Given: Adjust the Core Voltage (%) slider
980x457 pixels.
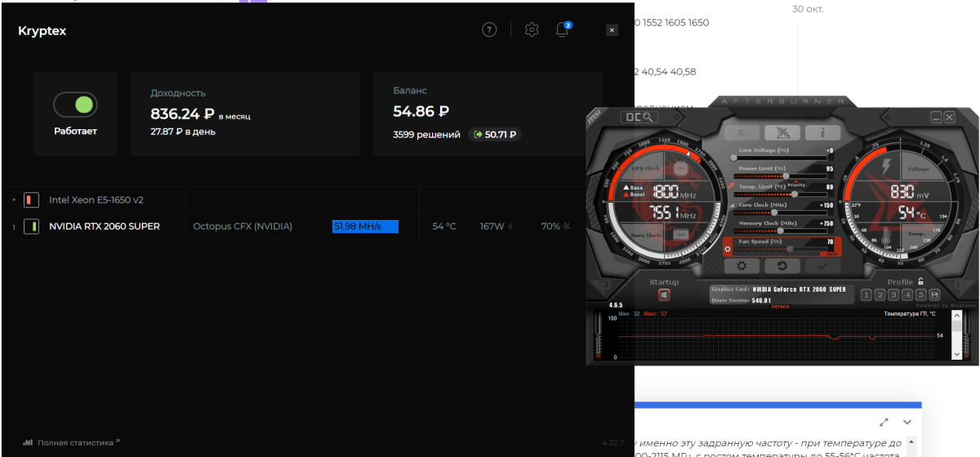Looking at the screenshot, I should click(x=780, y=158).
